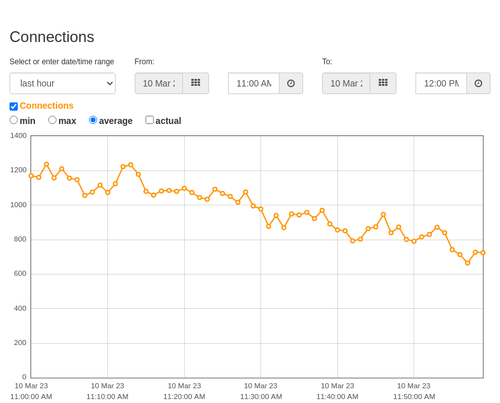
Task: Click the lowest data point near chart end
Action: point(468,263)
